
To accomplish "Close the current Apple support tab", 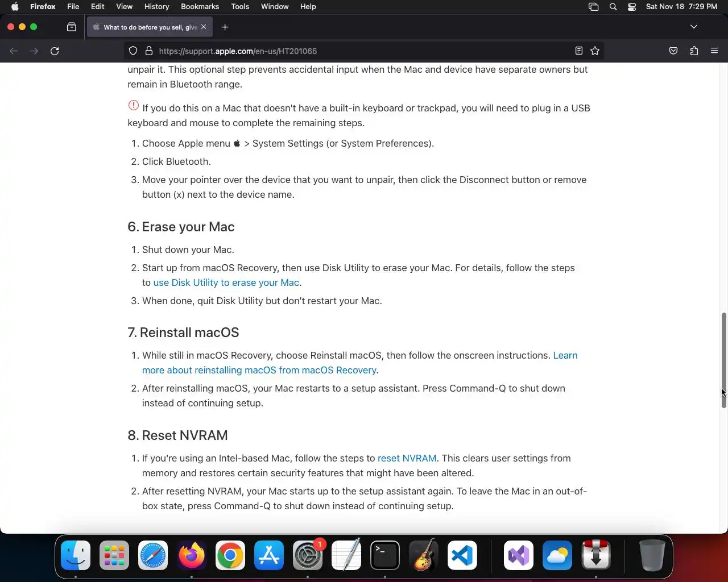I will tap(204, 27).
